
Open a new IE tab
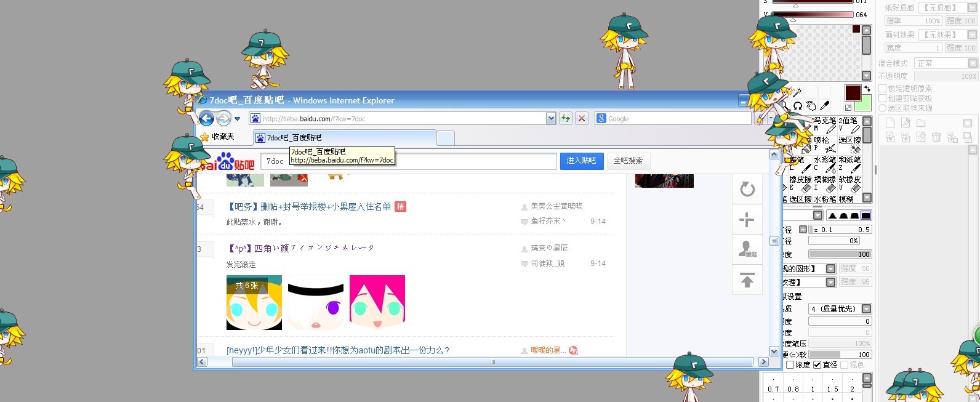click(x=446, y=138)
